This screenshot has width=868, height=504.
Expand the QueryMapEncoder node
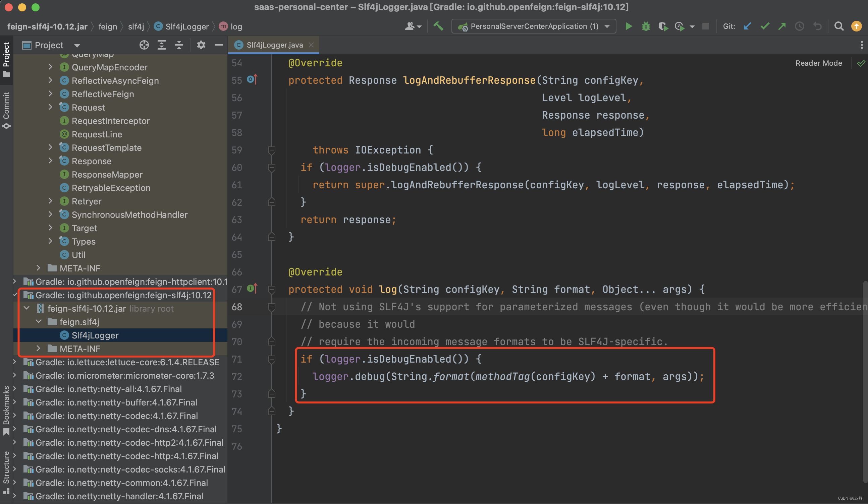pos(50,67)
